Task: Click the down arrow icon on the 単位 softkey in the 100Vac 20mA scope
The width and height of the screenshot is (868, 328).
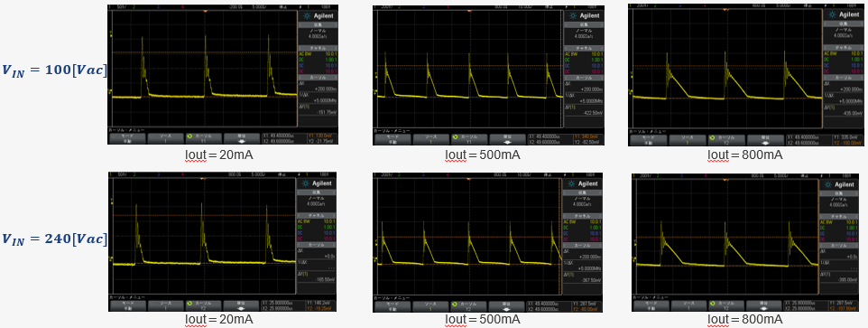Action: (243, 141)
